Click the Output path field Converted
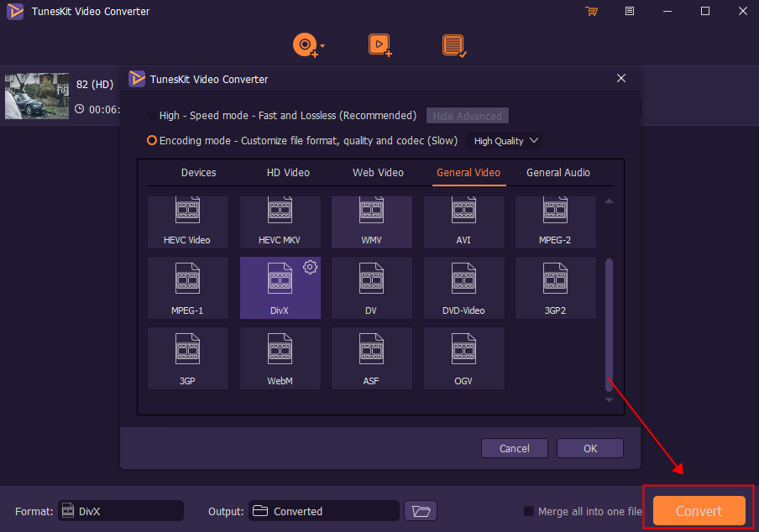759x532 pixels. click(324, 511)
